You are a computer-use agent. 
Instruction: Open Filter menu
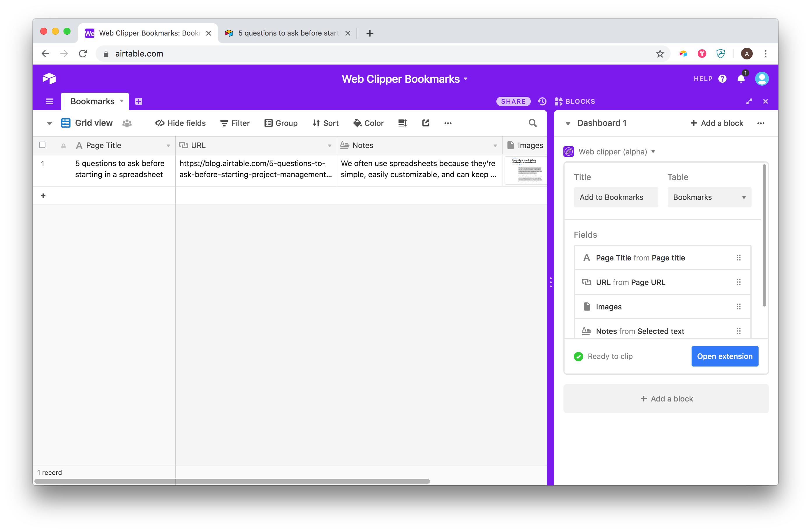[235, 123]
